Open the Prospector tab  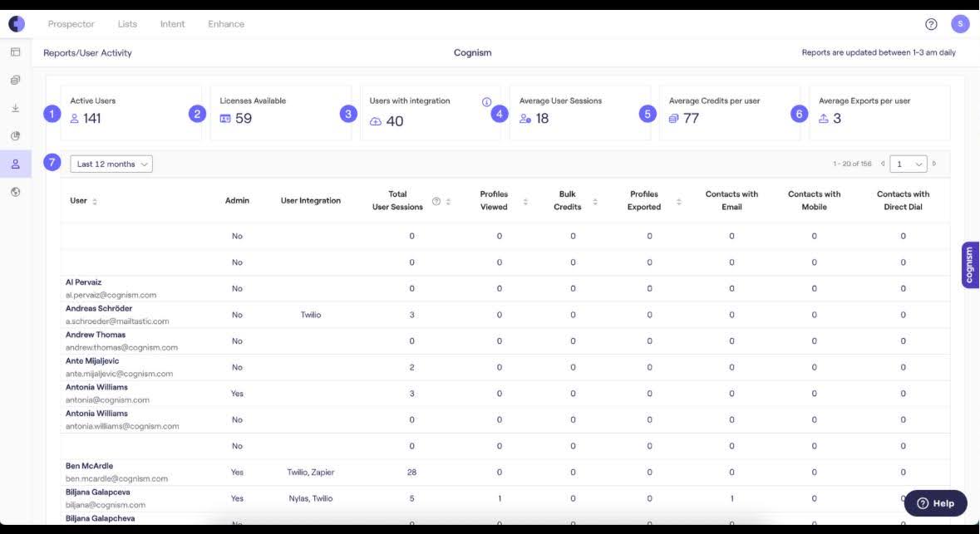[71, 24]
